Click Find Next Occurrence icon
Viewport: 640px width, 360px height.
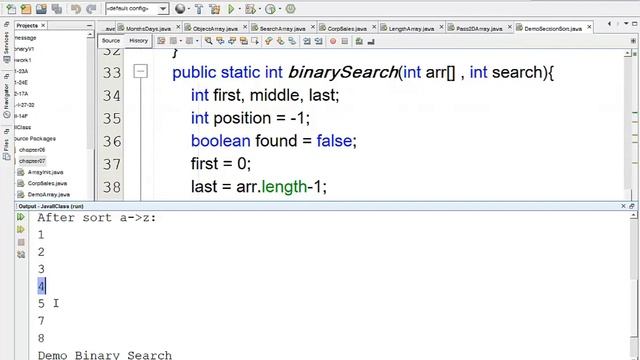point(232,41)
